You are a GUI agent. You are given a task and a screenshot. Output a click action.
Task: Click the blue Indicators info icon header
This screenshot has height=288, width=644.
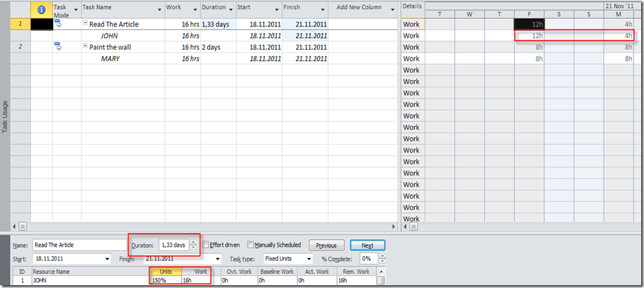tap(41, 10)
